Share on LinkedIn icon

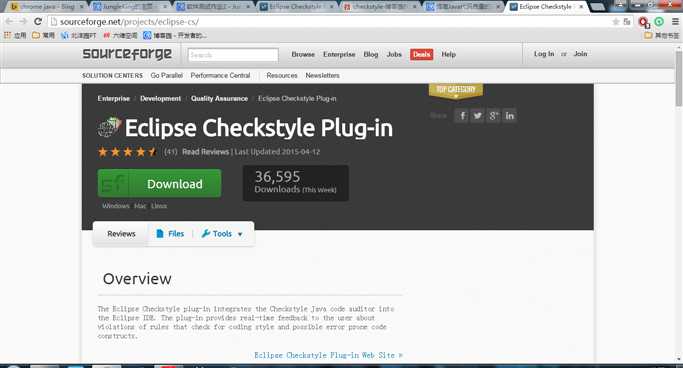(x=510, y=116)
